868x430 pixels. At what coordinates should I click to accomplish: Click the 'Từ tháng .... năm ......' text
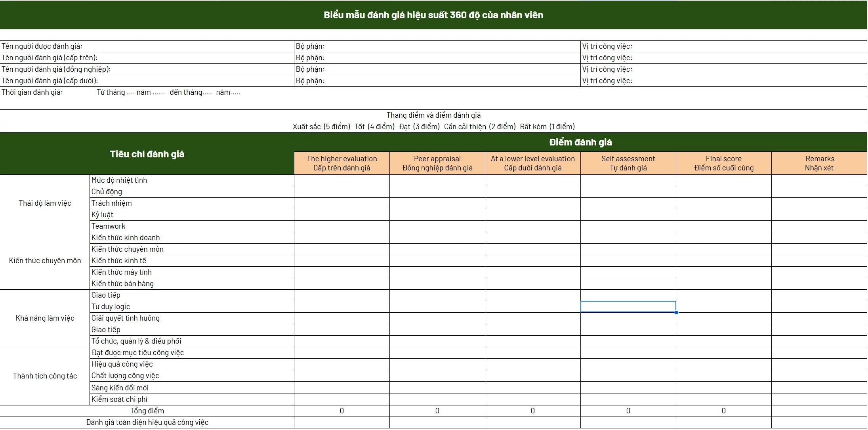point(131,92)
